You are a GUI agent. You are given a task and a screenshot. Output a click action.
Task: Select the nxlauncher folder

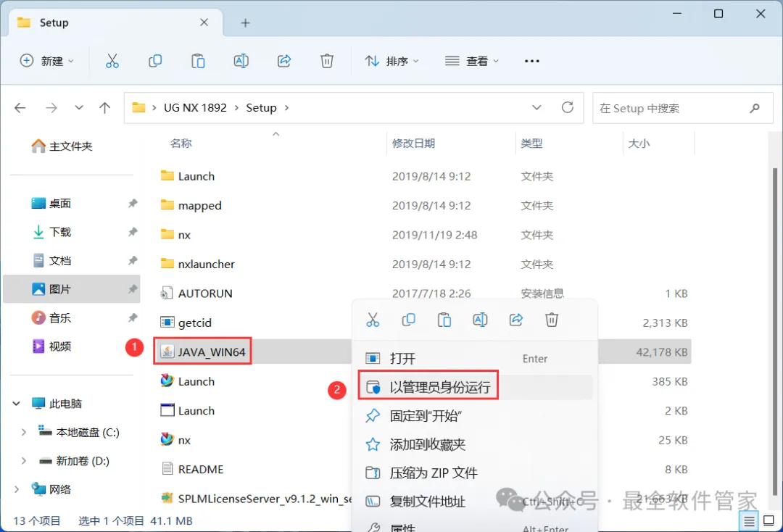198,264
